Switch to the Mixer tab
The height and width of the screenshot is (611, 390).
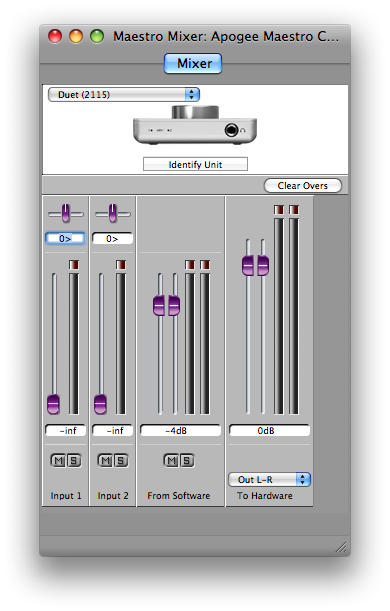point(193,63)
